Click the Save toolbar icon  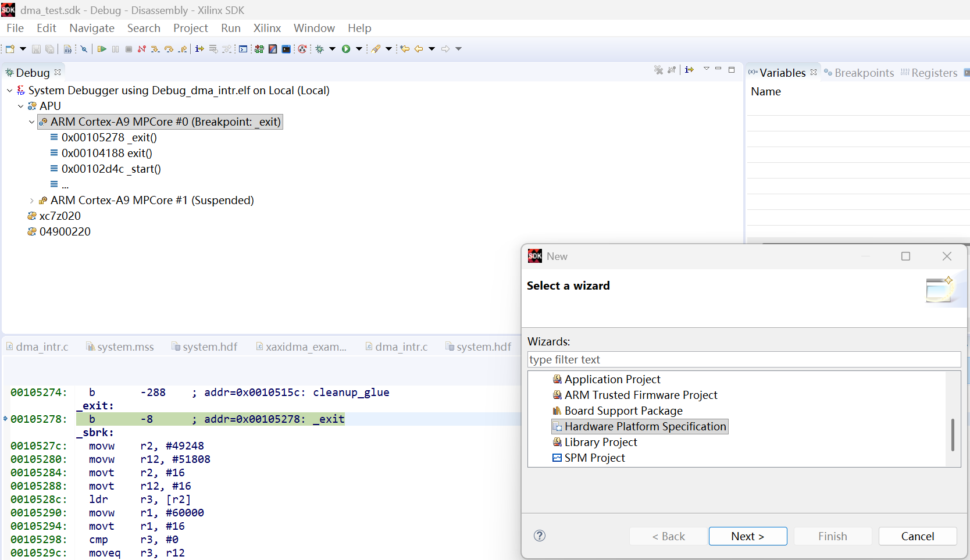(36, 49)
